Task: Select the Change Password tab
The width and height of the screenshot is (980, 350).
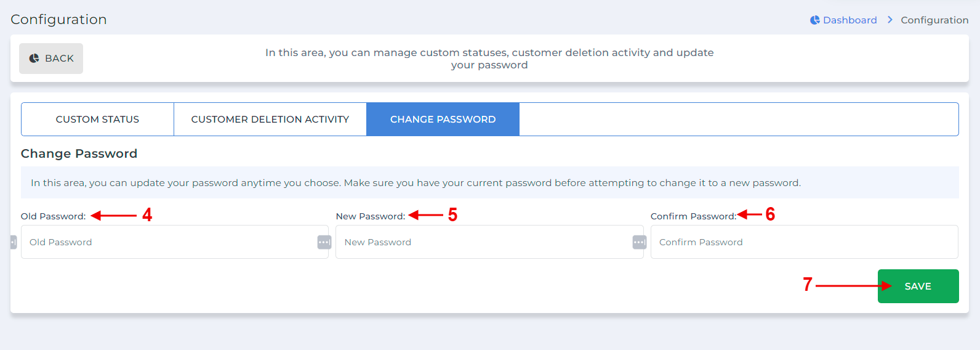Action: (443, 119)
